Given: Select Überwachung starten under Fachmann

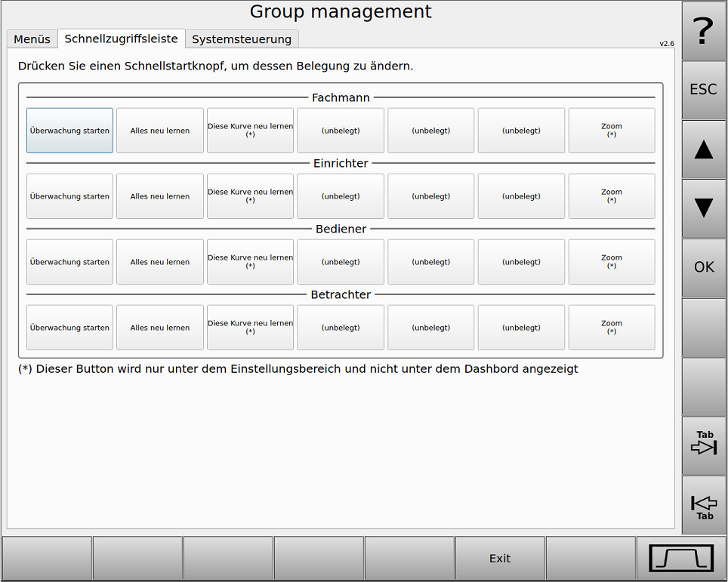Looking at the screenshot, I should click(x=69, y=130).
